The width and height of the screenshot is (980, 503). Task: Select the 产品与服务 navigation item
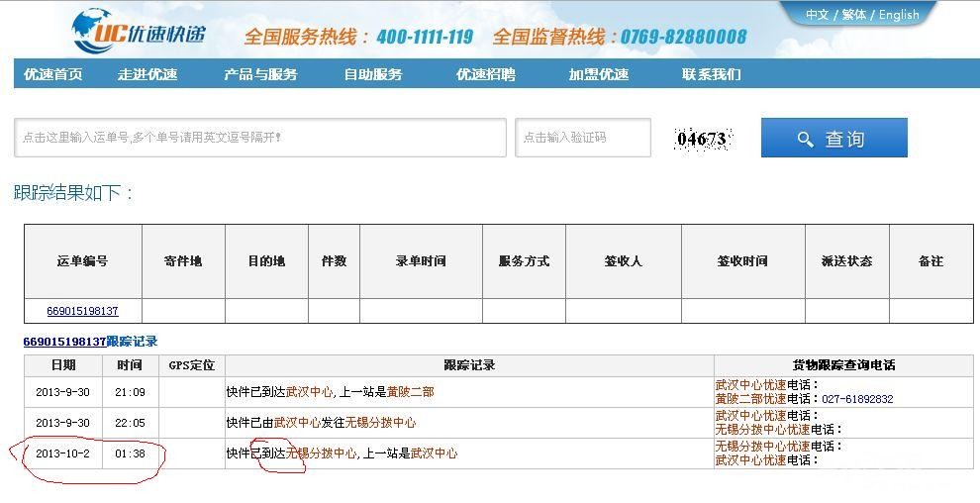click(260, 74)
